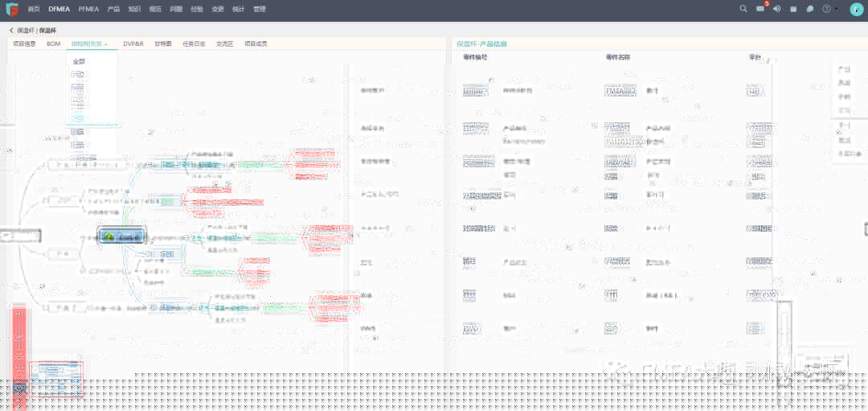Switch to the BOM tab

54,43
